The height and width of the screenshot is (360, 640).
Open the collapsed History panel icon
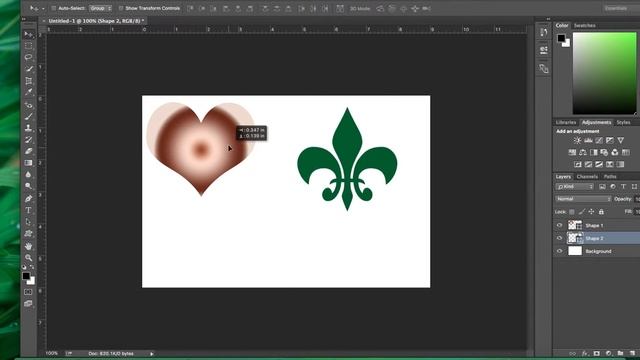[x=543, y=33]
